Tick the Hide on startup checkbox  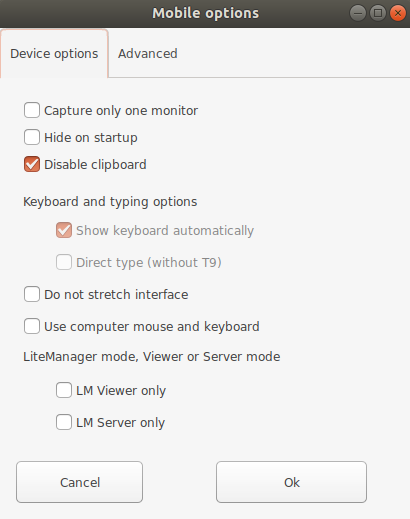click(32, 137)
